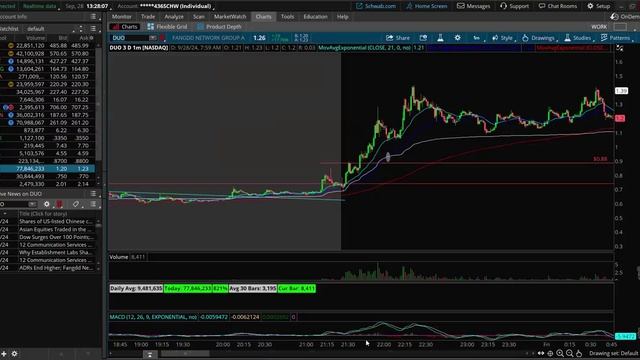
Task: Click the pointer hand icon in chart footer
Action: pos(579,353)
